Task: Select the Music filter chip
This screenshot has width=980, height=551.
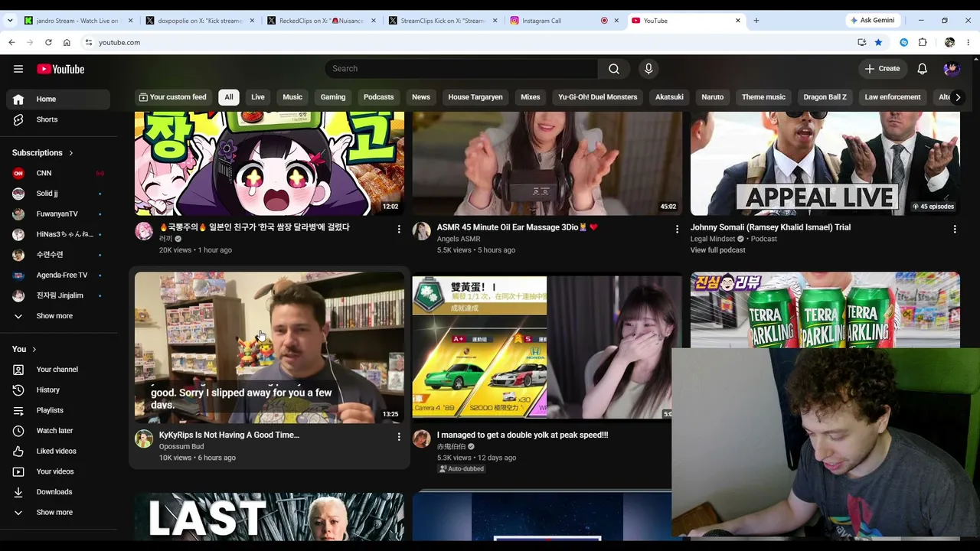Action: coord(292,97)
